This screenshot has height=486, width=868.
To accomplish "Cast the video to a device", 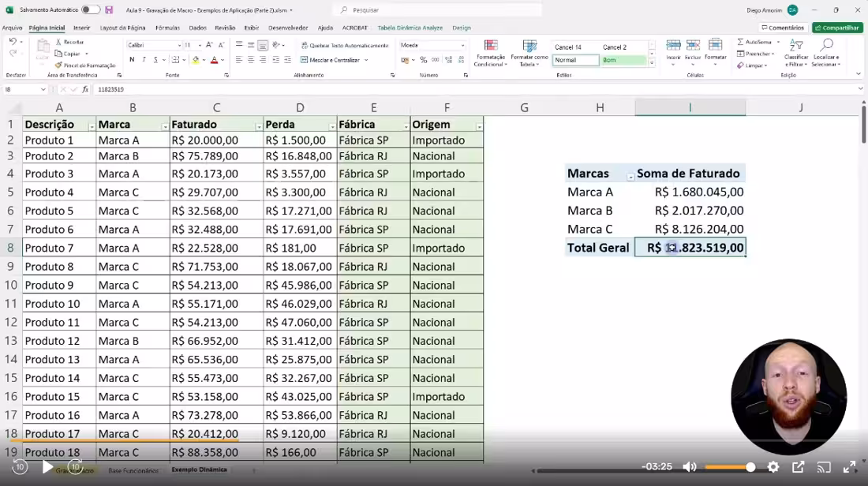I will [824, 467].
